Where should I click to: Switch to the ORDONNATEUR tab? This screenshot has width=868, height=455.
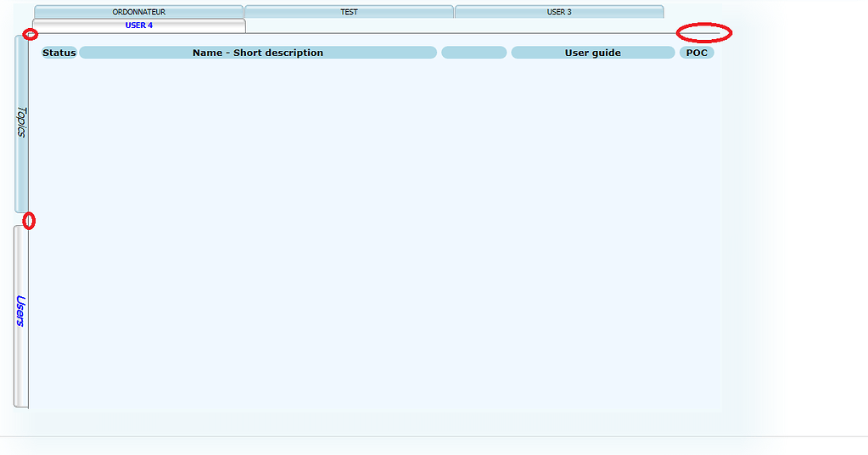tap(138, 12)
